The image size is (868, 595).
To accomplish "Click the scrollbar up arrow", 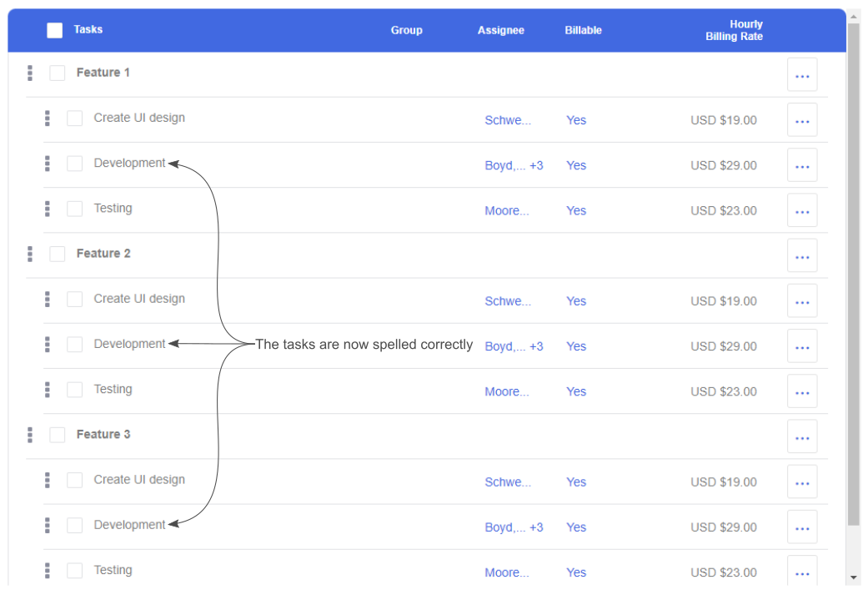I will pyautogui.click(x=854, y=16).
